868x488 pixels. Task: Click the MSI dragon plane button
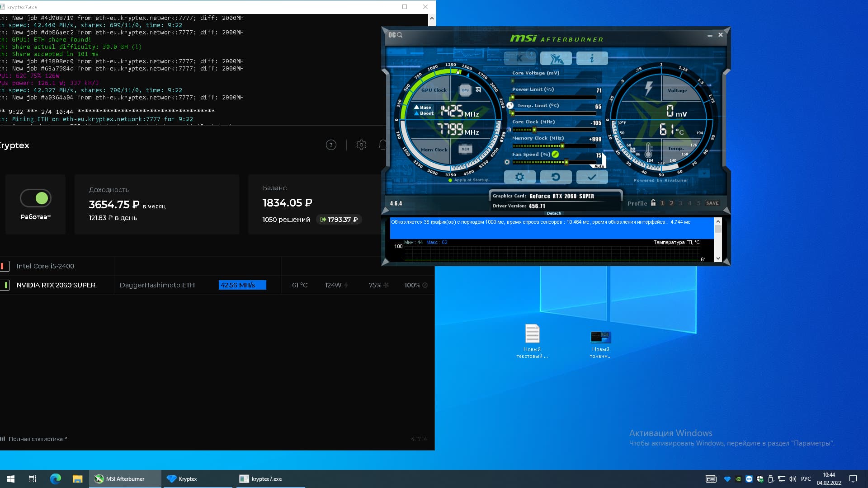556,58
